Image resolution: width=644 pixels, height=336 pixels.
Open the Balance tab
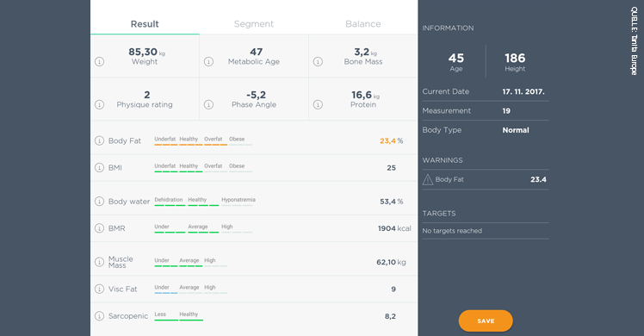point(363,24)
